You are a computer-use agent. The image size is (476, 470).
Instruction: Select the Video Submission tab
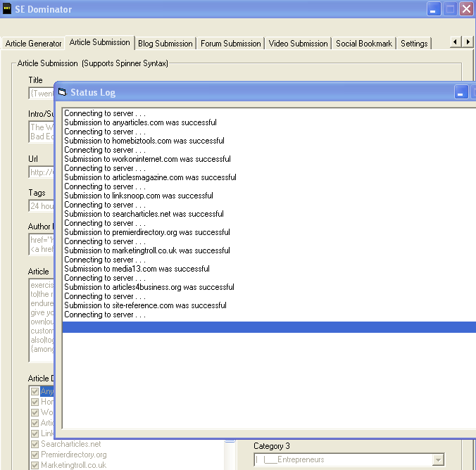(298, 44)
